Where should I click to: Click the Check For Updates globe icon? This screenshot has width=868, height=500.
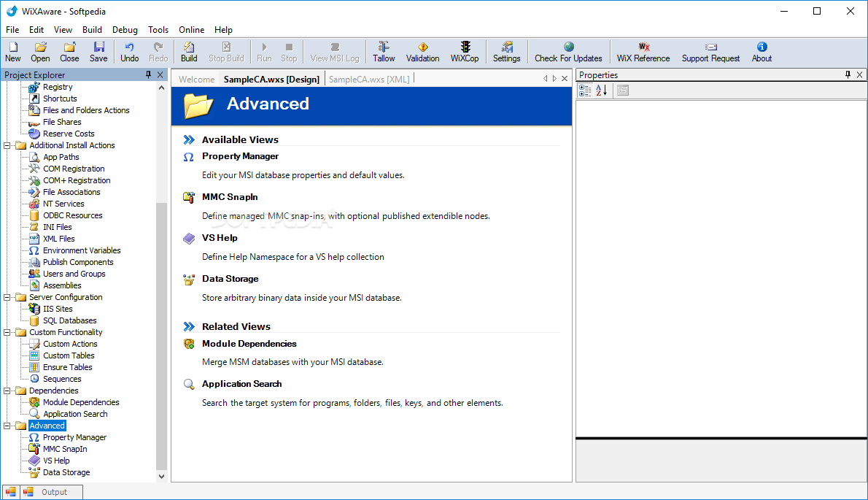pos(568,47)
